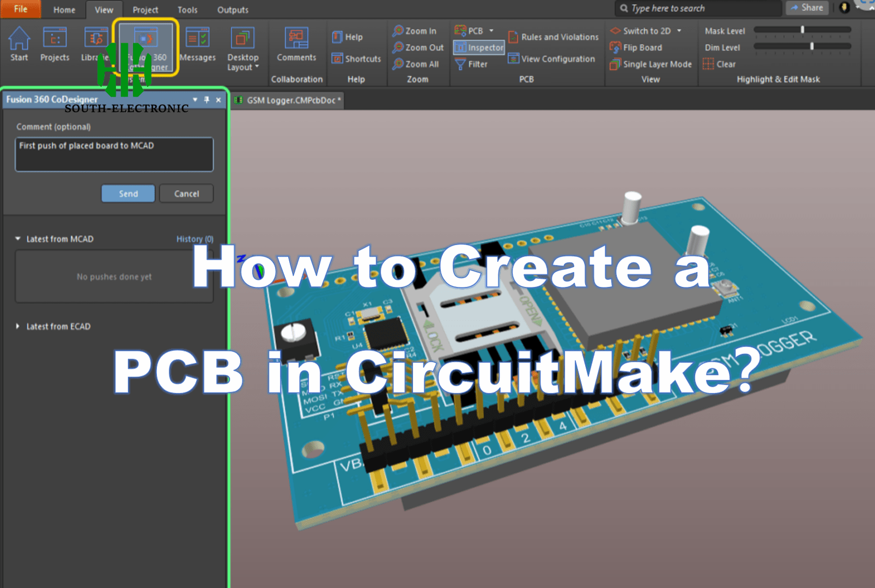Click the user account icon

click(845, 8)
